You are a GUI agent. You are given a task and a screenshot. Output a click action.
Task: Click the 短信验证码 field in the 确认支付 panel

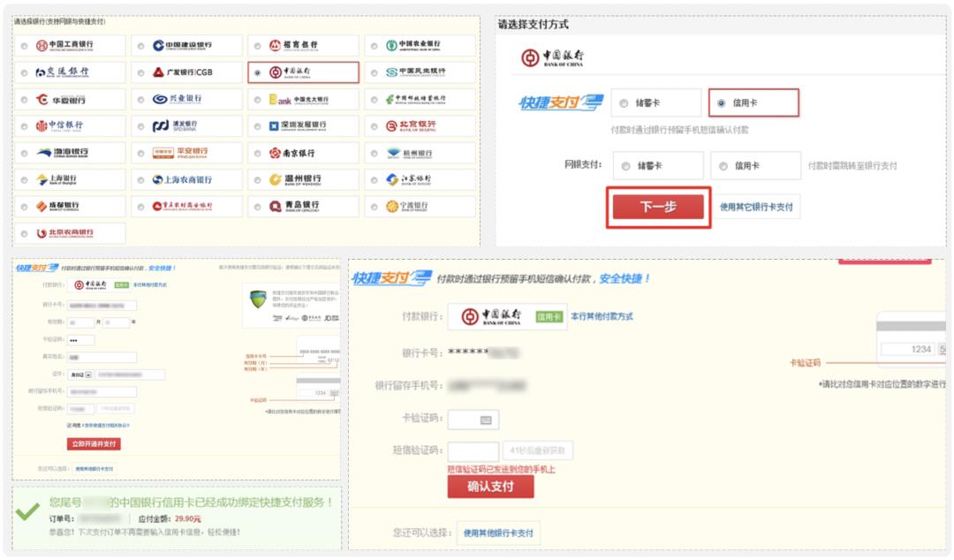coord(473,451)
